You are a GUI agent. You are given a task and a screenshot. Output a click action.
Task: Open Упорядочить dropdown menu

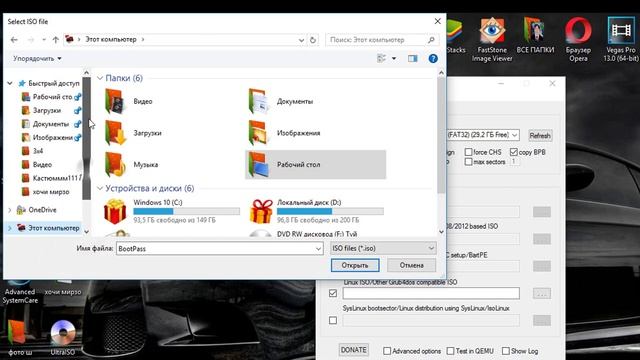coord(37,58)
